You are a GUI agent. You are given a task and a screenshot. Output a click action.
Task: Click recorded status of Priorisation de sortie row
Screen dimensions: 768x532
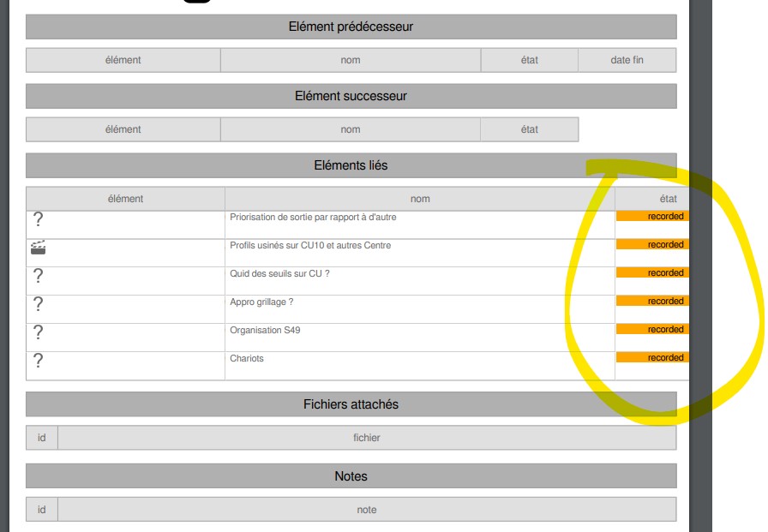coord(652,217)
